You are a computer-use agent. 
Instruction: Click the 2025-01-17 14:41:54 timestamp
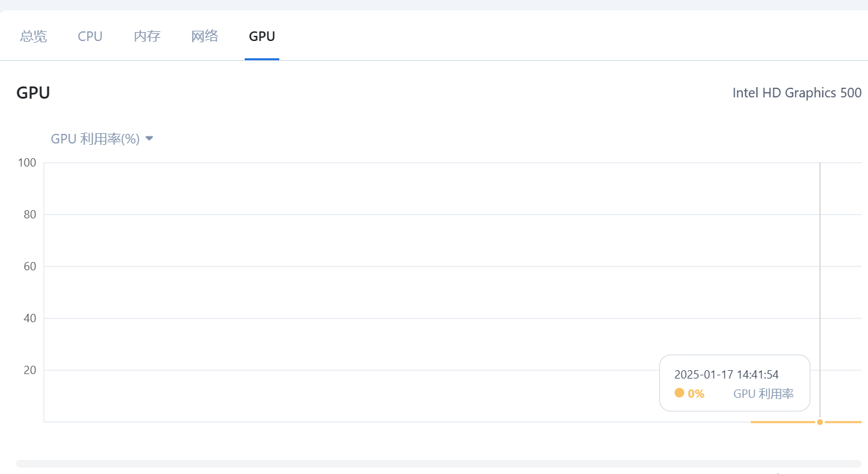click(x=726, y=375)
